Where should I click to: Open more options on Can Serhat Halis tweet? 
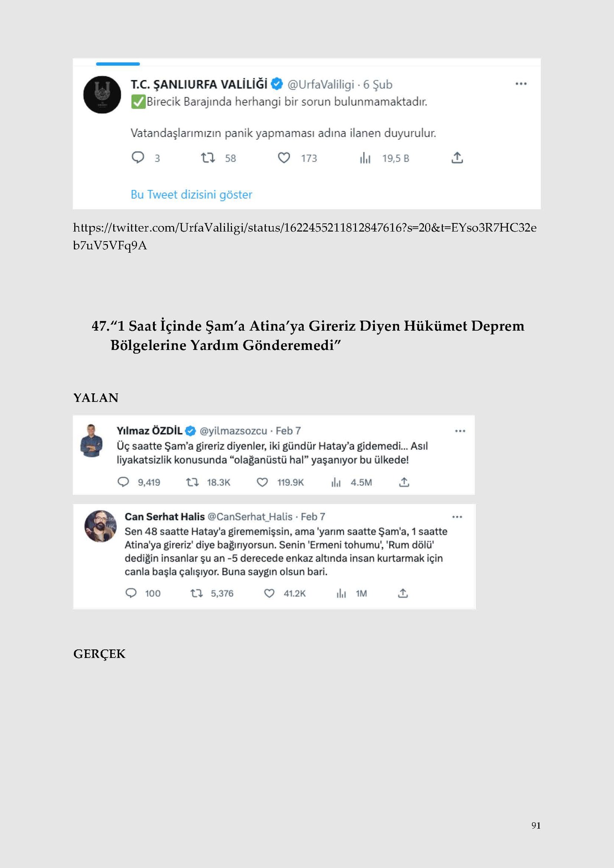[x=457, y=517]
